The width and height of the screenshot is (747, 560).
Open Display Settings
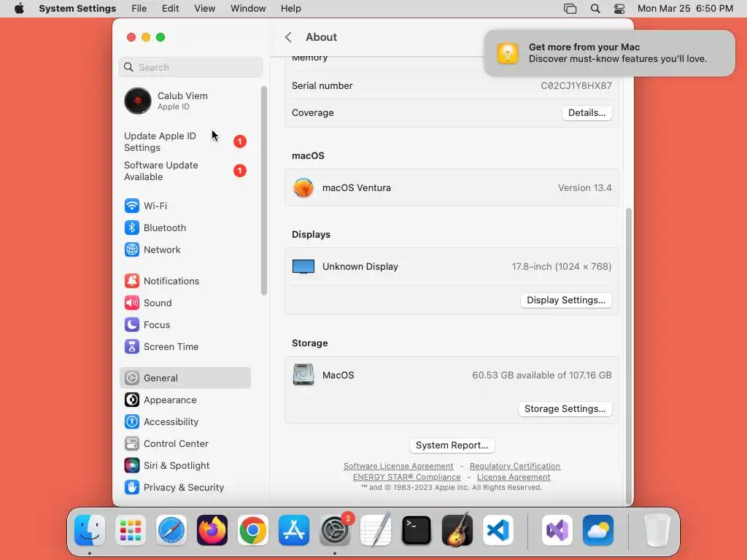(566, 300)
